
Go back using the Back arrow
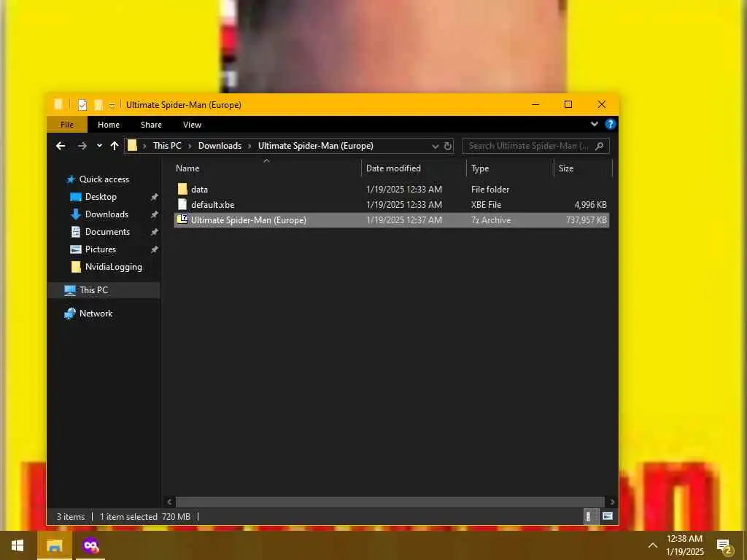[61, 146]
